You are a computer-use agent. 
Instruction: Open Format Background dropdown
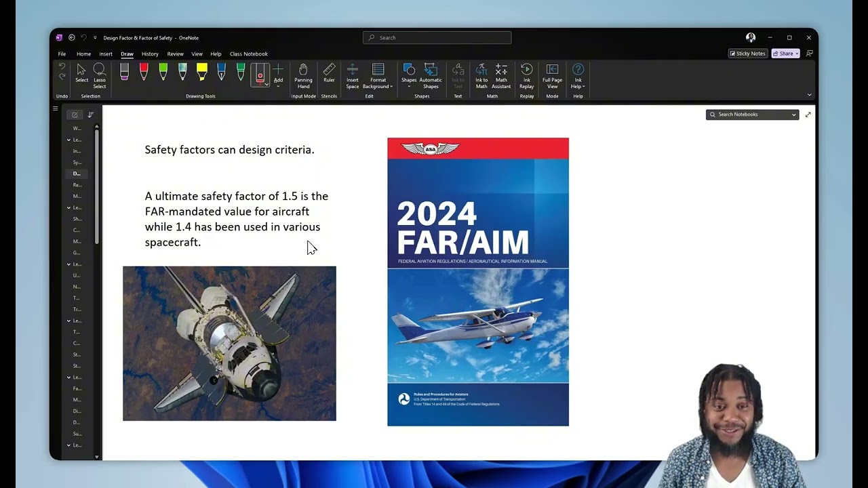point(378,75)
